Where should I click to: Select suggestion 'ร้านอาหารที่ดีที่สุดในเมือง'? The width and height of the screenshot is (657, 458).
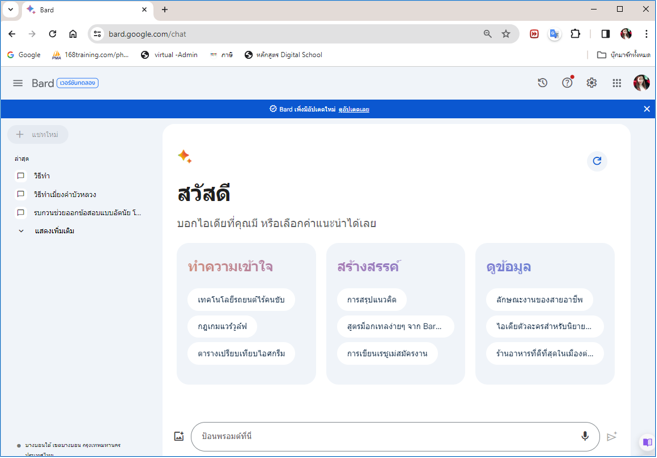coord(545,353)
